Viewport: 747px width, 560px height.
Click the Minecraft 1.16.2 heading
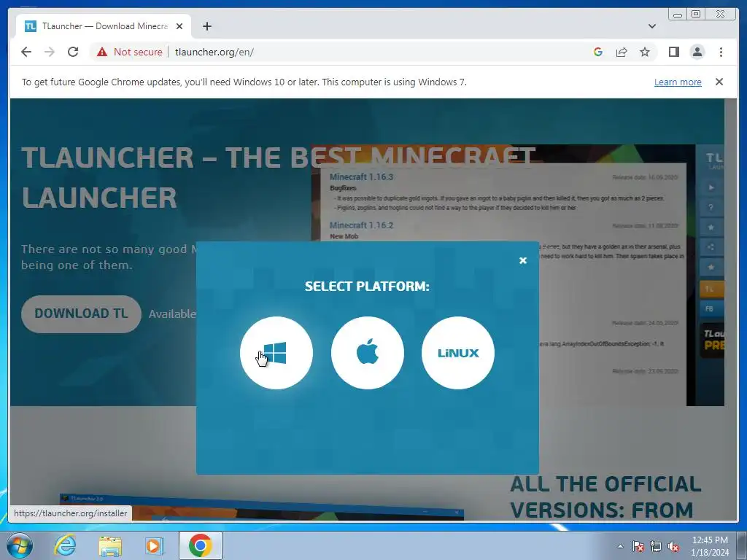click(x=361, y=225)
